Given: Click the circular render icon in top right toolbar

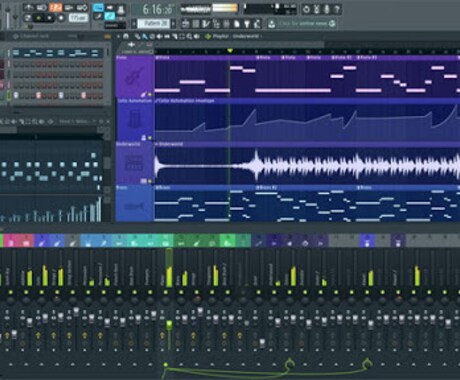Looking at the screenshot, I should pos(306,9).
